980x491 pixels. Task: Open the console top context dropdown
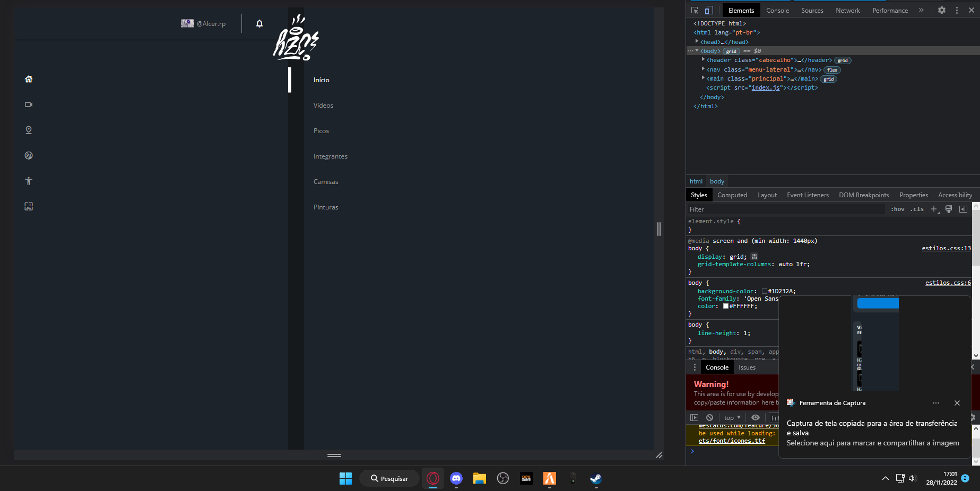coord(732,418)
